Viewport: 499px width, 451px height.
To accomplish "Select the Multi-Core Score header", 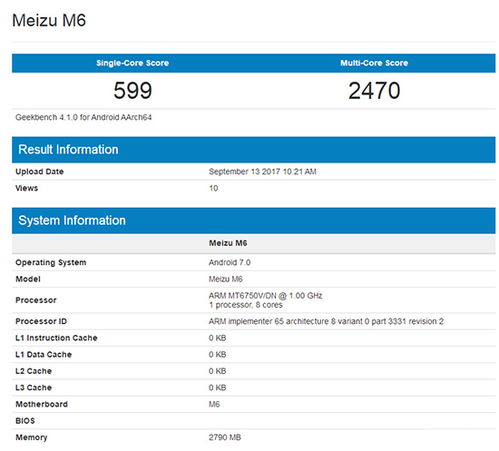I will pos(374,63).
